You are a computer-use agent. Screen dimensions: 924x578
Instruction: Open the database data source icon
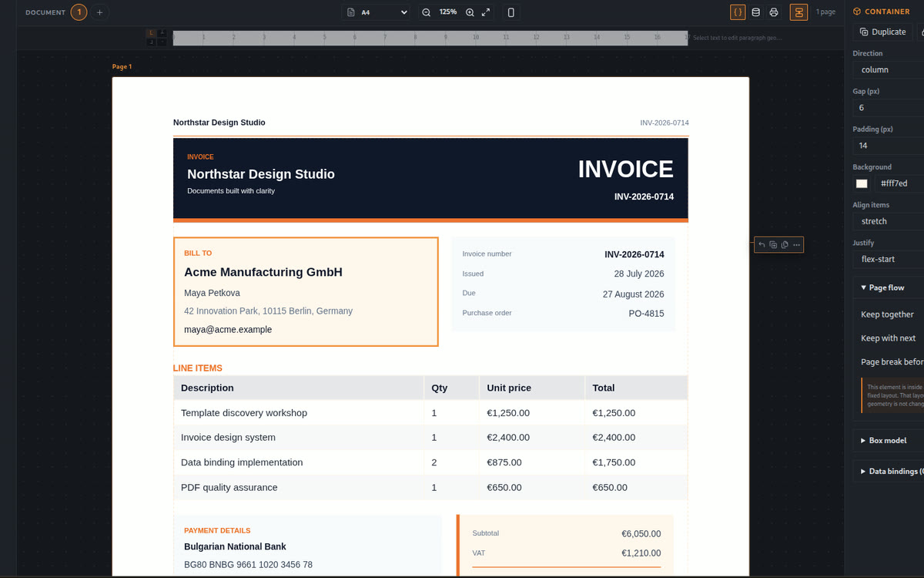click(x=755, y=12)
